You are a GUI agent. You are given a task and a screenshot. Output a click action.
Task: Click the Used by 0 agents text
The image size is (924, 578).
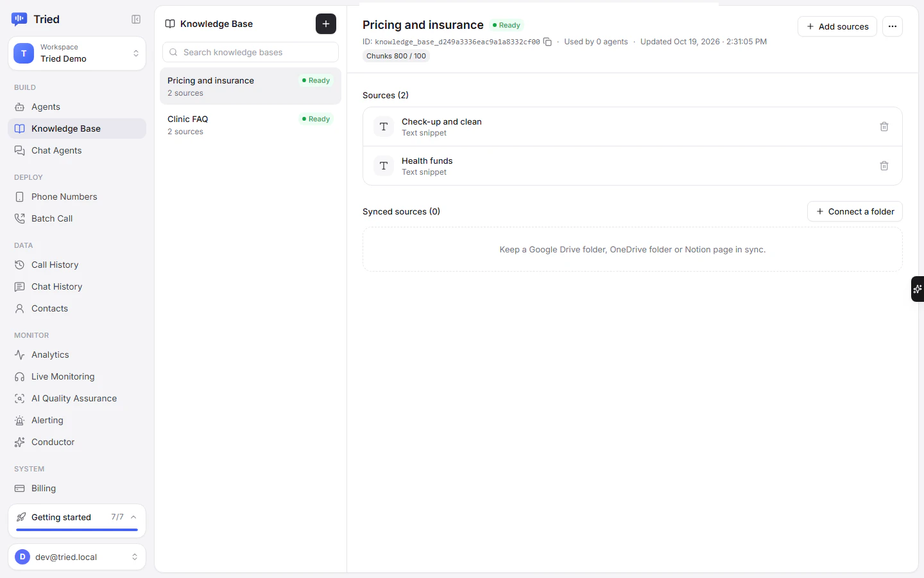(x=596, y=42)
